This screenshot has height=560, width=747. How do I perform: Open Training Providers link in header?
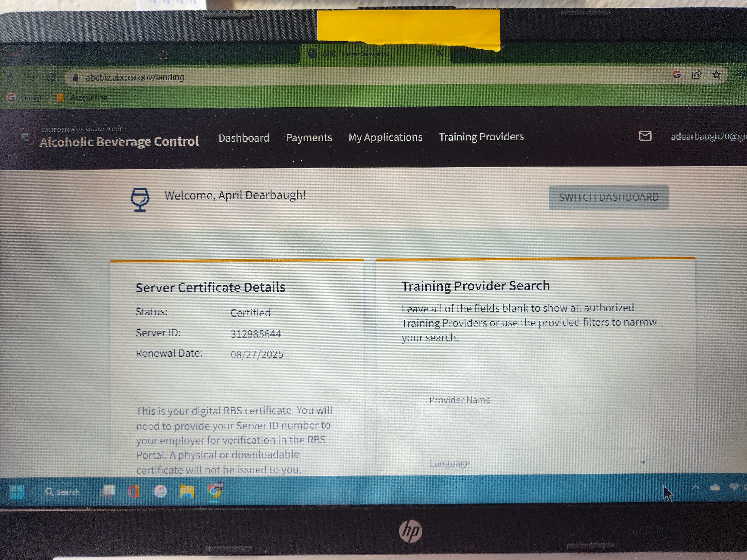[481, 137]
